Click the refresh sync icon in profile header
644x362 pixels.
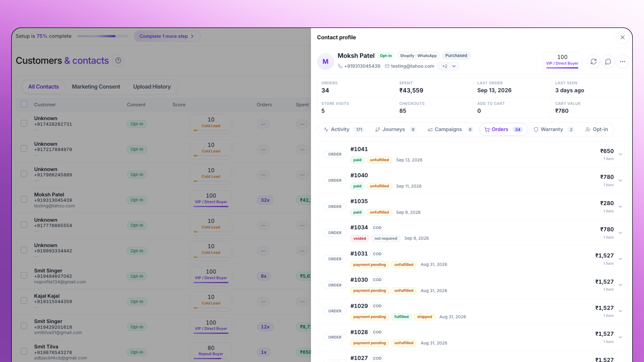(594, 61)
